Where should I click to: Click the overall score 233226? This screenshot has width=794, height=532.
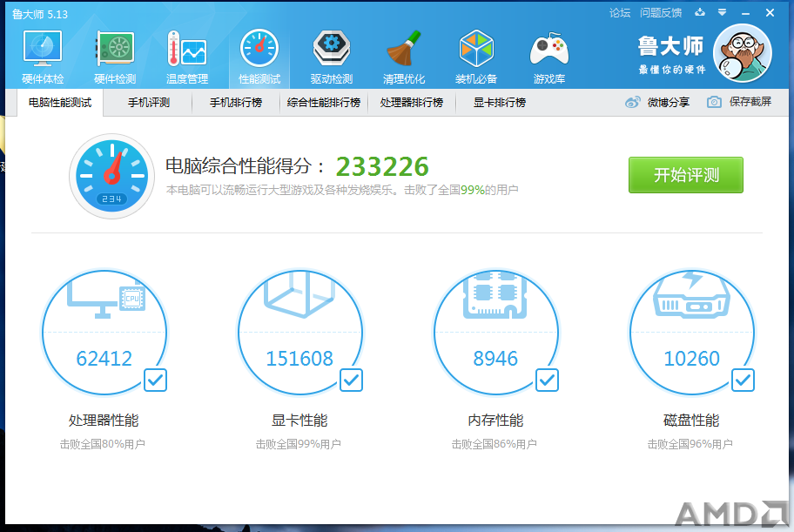click(x=382, y=166)
